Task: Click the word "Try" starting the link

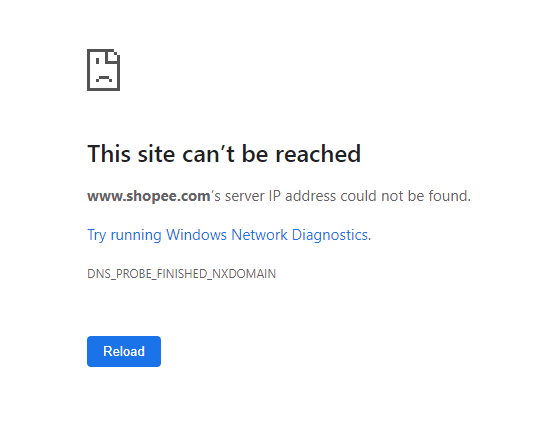Action: [x=97, y=235]
